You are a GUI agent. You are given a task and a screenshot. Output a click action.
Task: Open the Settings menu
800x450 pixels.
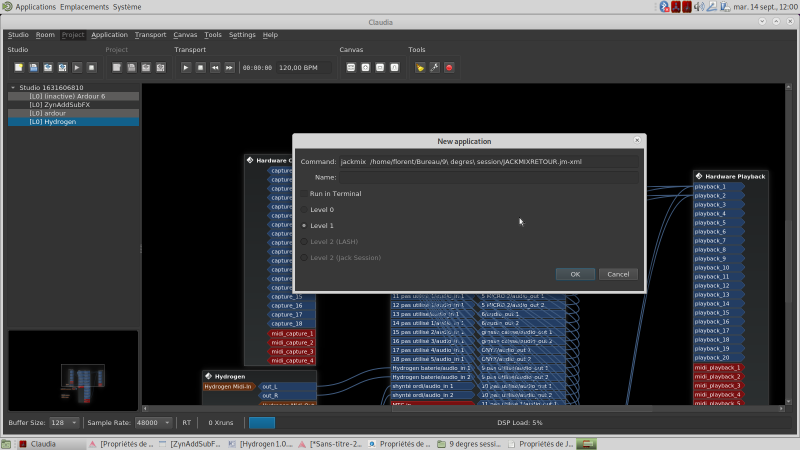[x=242, y=35]
